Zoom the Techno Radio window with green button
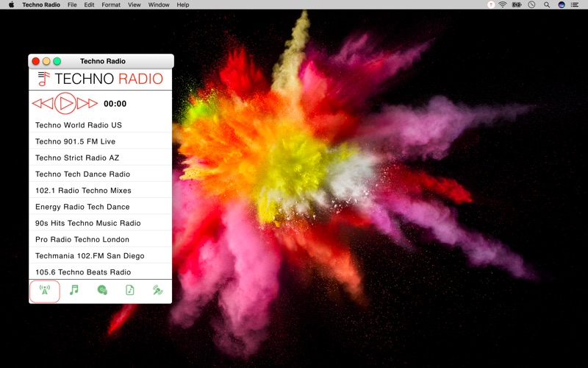The height and width of the screenshot is (368, 588). (57, 61)
